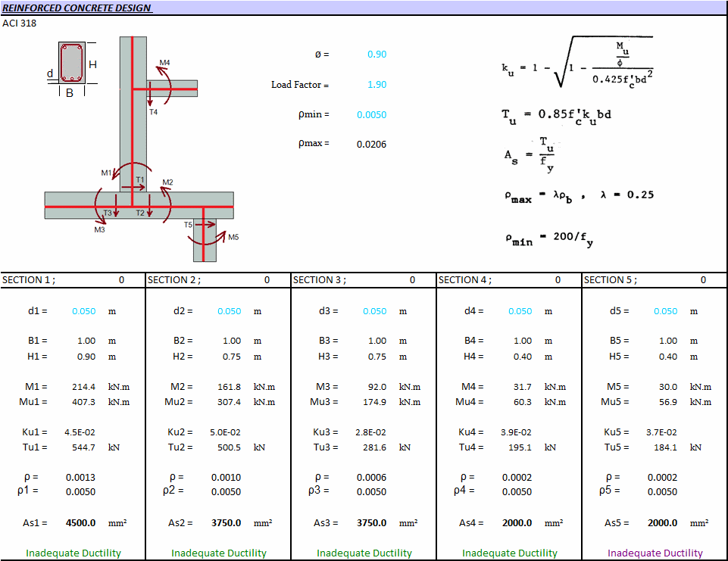
Task: Click the Mu5 value 56.9
Action: point(668,402)
